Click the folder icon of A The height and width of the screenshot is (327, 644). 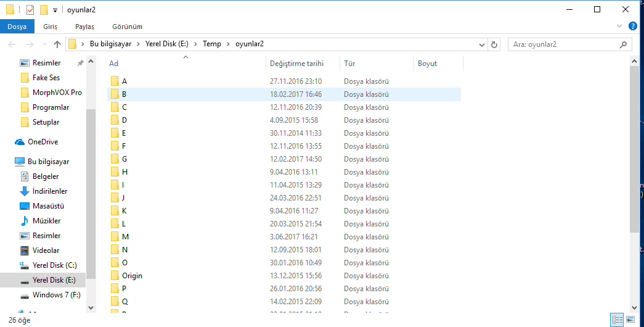[x=115, y=81]
